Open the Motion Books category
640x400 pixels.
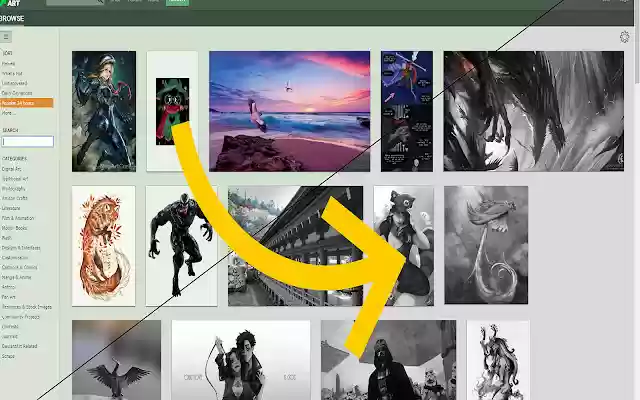click(14, 228)
